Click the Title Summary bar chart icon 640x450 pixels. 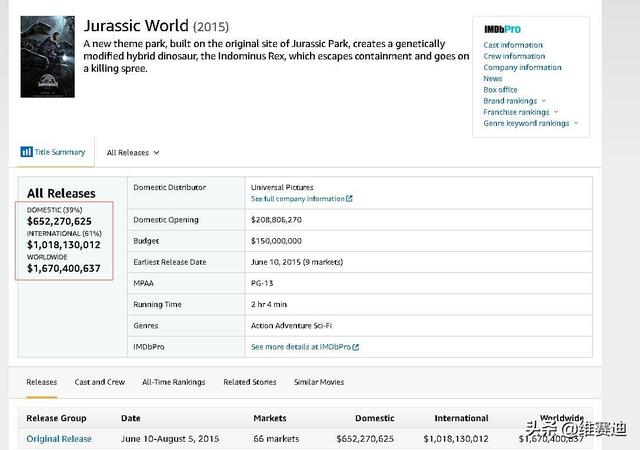coord(27,152)
